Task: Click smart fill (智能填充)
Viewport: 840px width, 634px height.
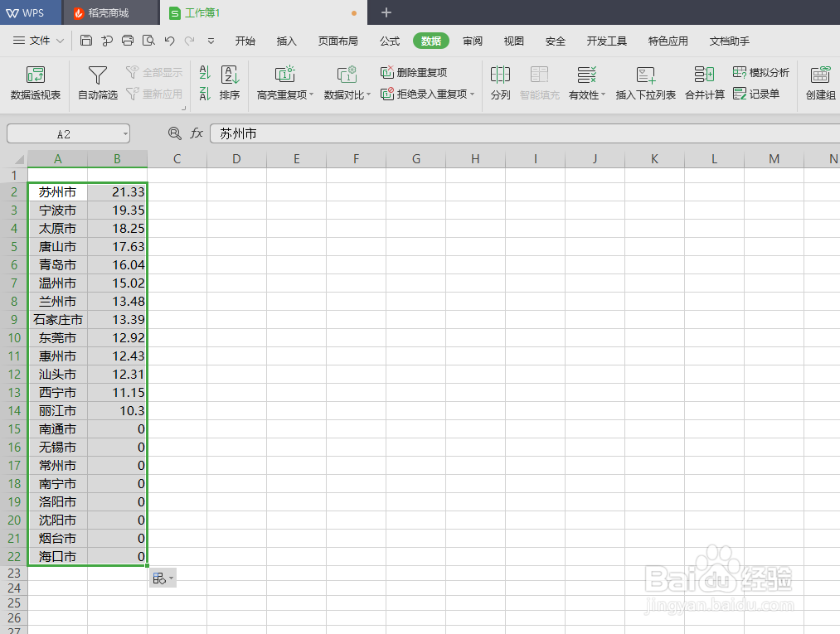Action: tap(540, 83)
